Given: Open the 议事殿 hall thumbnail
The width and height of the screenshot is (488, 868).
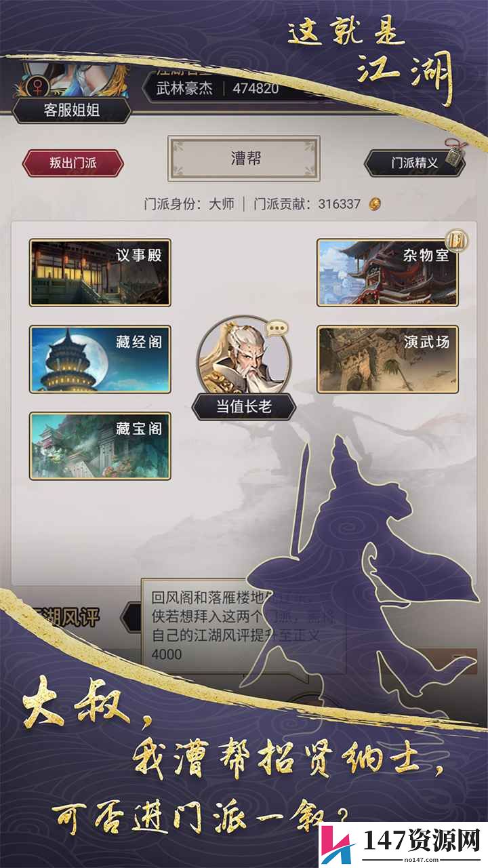Looking at the screenshot, I should (100, 272).
